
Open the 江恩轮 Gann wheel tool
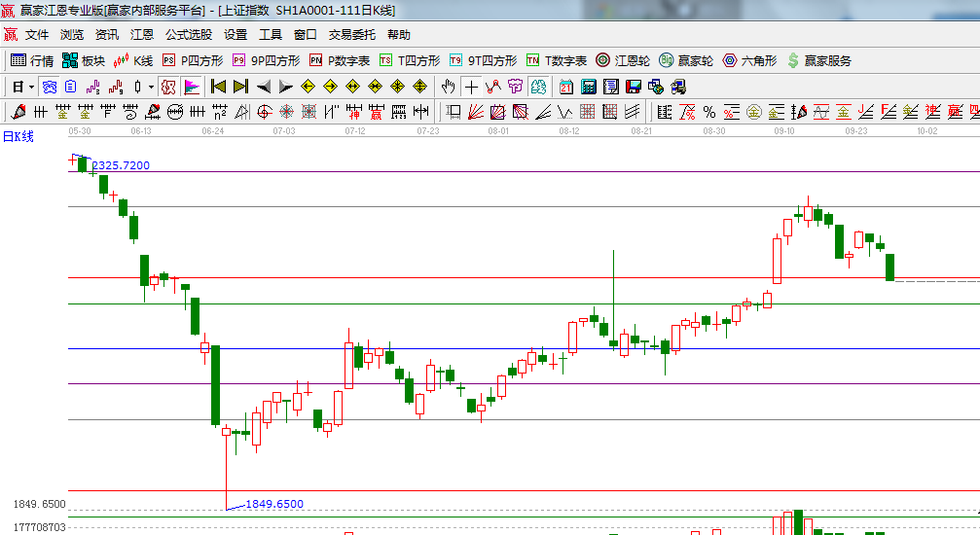tap(624, 60)
